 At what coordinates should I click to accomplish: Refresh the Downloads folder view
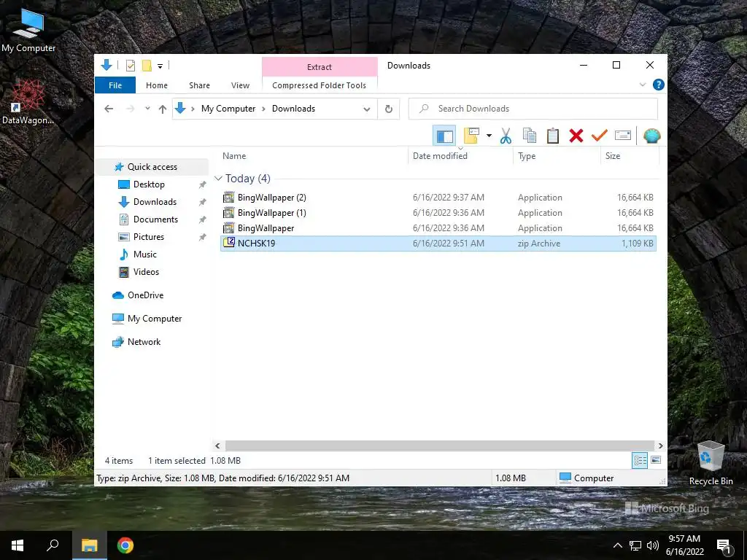[389, 109]
